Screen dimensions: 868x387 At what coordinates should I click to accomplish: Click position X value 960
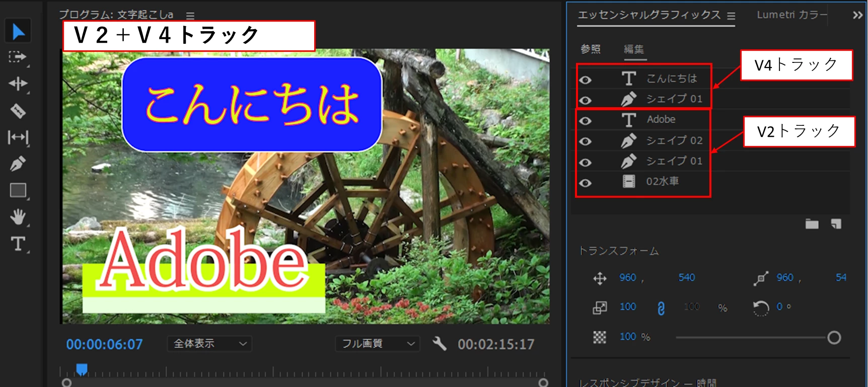coord(628,277)
